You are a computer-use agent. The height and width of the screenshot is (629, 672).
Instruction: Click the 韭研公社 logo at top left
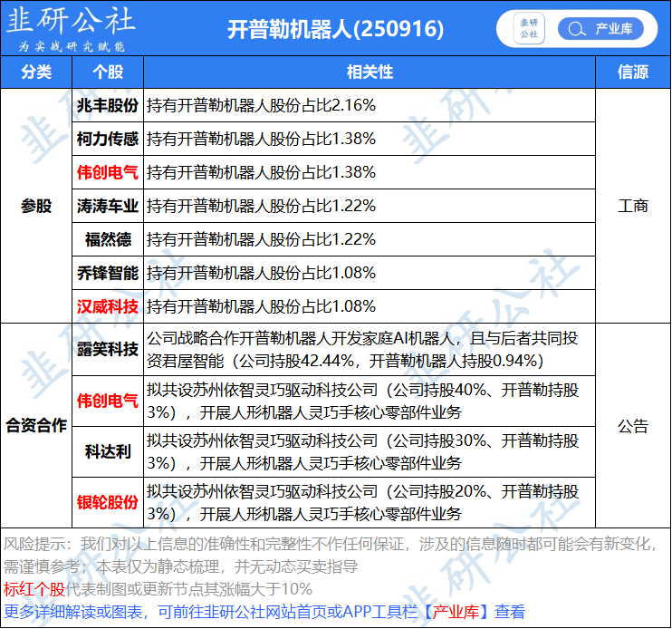71,28
